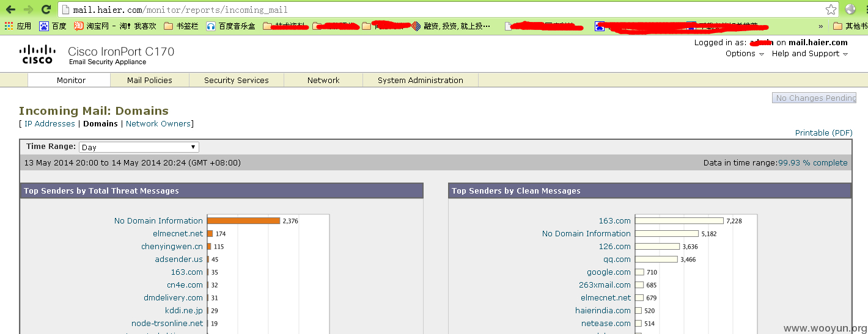Open No Domain Information in Clean list

point(586,233)
